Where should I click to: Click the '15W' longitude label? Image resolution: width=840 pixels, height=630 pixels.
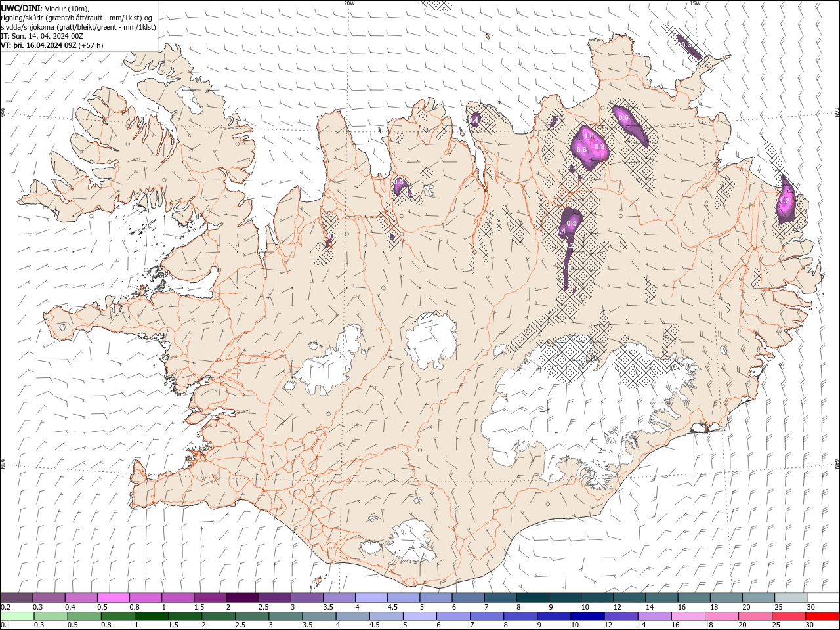(x=695, y=3)
